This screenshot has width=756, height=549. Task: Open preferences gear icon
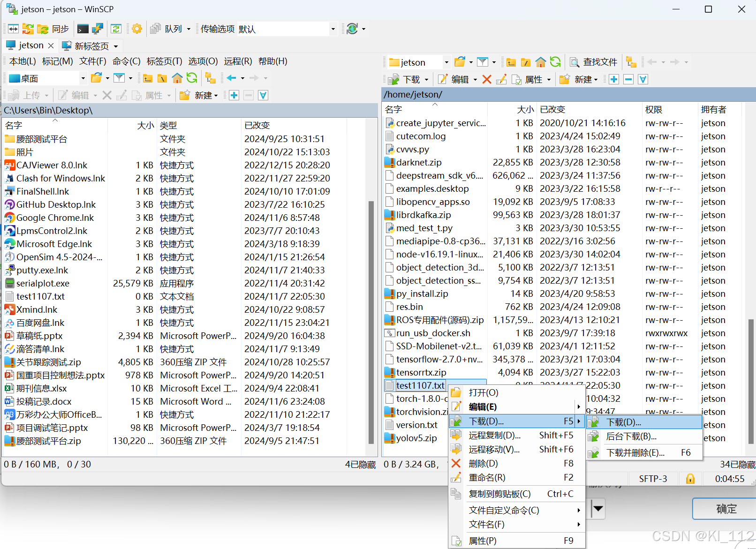click(137, 29)
